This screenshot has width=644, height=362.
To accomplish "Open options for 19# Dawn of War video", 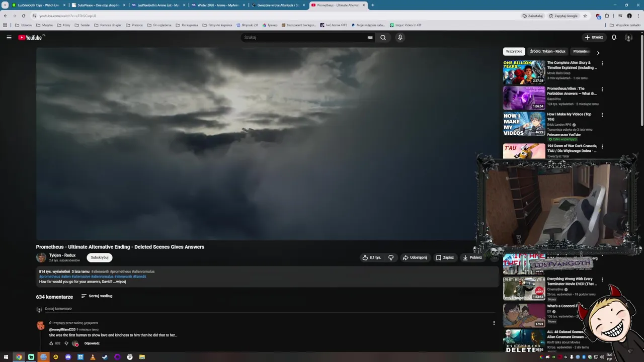I will click(602, 146).
